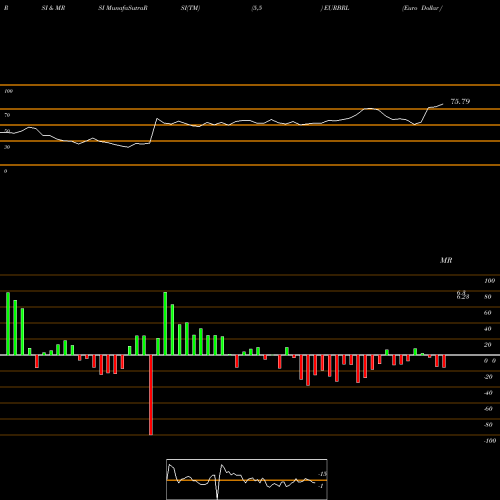
Task: Click the RSI 30 level label
Action: 7,147
